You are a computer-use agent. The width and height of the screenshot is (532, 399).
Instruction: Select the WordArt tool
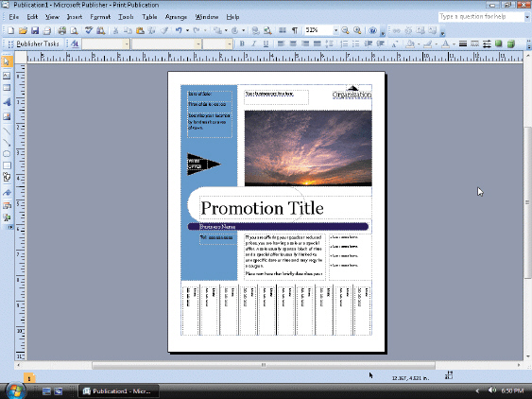click(7, 102)
